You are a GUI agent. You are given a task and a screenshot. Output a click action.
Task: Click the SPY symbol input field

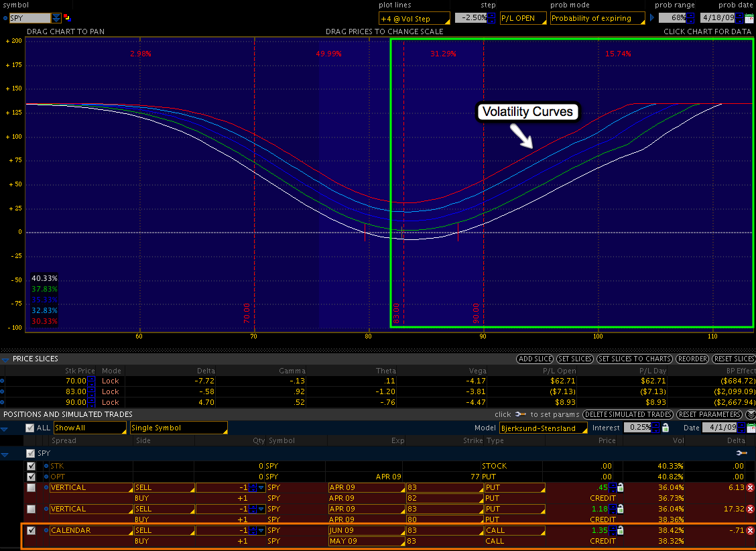29,18
